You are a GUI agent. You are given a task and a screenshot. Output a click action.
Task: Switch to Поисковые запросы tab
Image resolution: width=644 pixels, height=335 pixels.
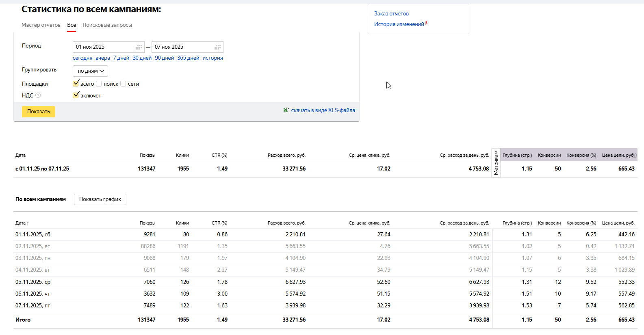click(107, 25)
